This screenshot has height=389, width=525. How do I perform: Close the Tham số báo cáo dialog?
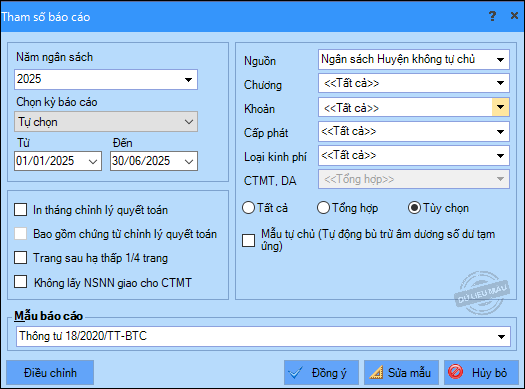click(514, 15)
